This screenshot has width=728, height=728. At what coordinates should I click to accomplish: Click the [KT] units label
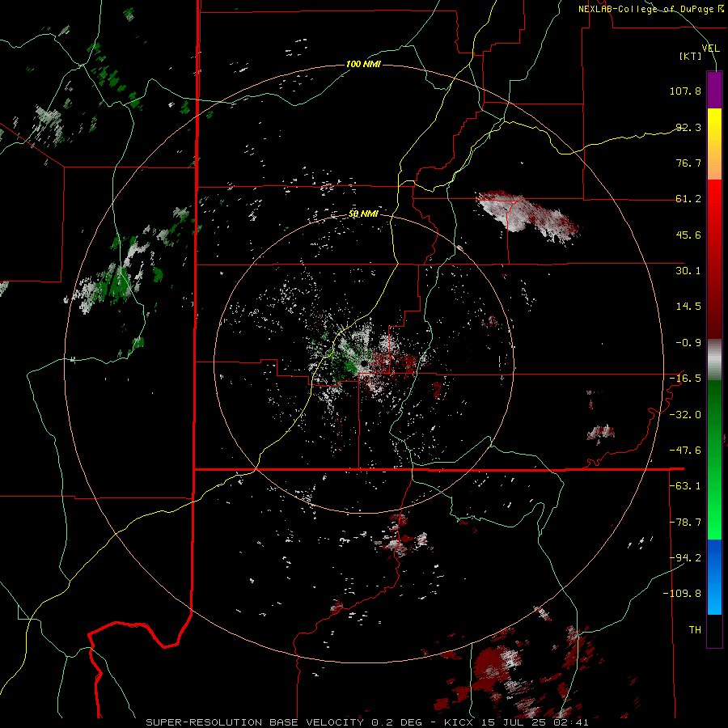click(x=690, y=56)
